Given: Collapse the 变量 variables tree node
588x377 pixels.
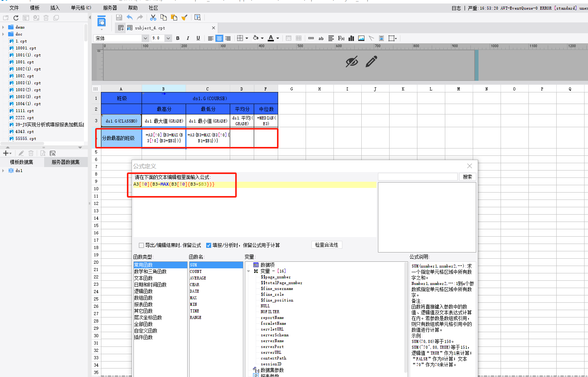Looking at the screenshot, I should coord(249,271).
